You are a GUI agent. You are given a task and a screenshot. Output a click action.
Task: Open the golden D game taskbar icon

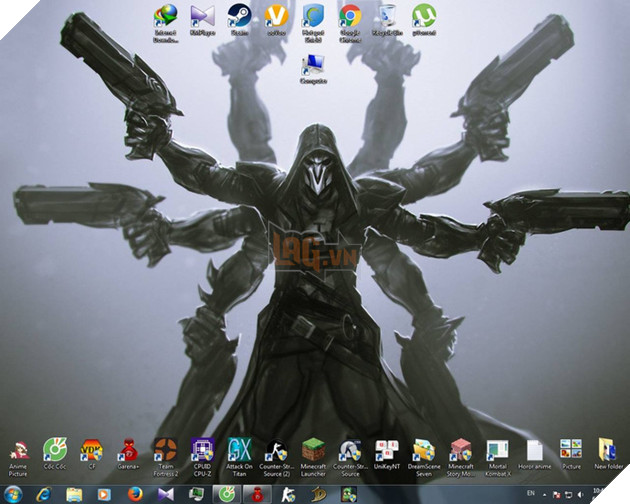318,494
